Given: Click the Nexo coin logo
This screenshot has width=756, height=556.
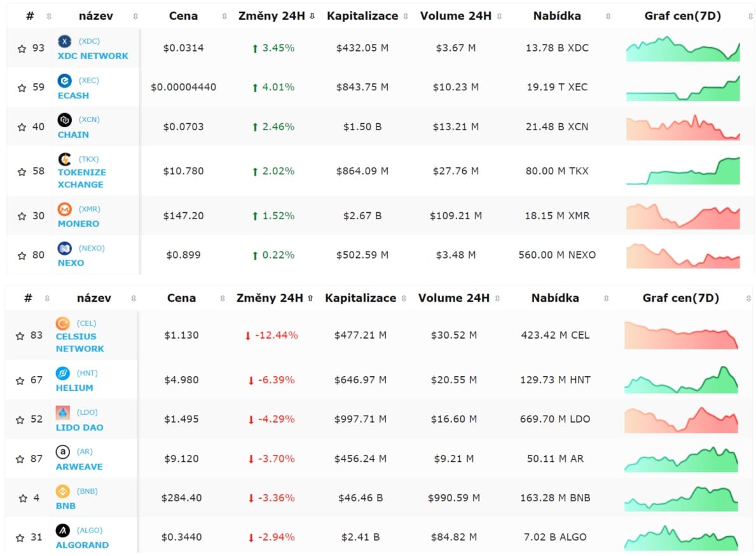Looking at the screenshot, I should (x=65, y=248).
